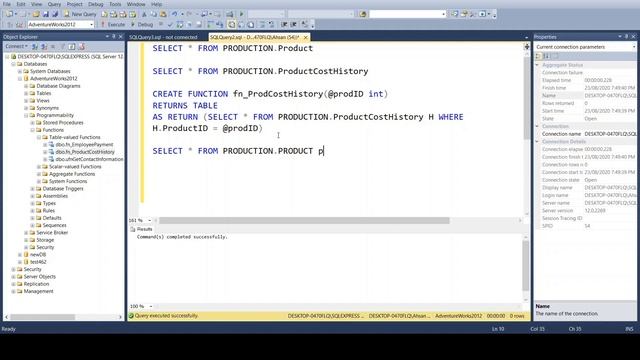Collapse the AdventureWorks2012 database node

[x=20, y=79]
